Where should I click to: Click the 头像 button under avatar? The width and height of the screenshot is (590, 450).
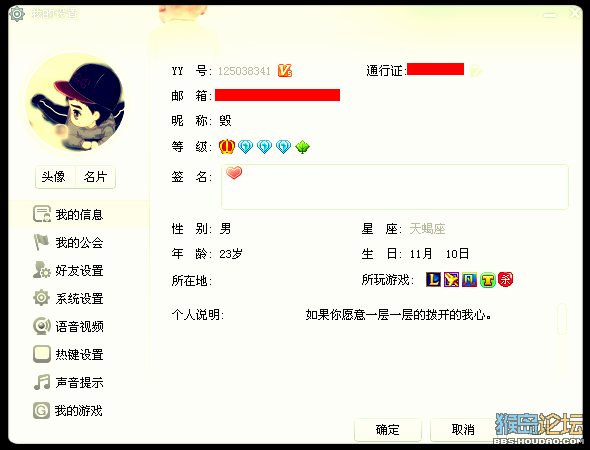(x=55, y=177)
